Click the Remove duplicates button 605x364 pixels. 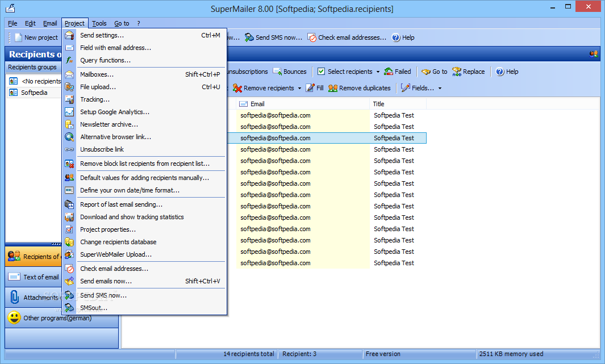(x=359, y=88)
